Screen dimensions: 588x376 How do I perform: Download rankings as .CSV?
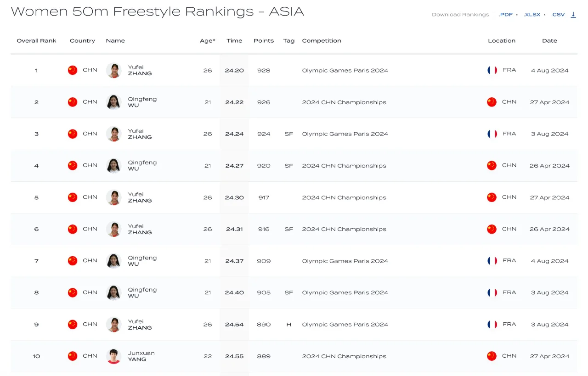558,15
